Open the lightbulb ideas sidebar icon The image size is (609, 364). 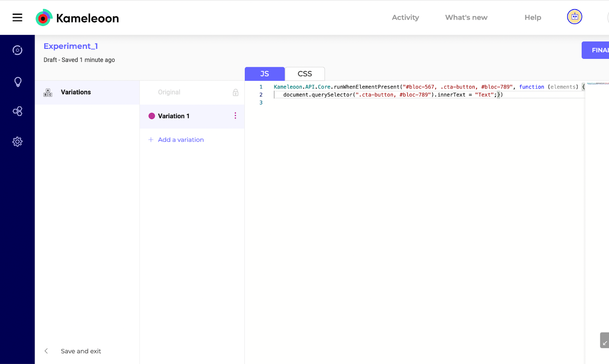[x=18, y=82]
